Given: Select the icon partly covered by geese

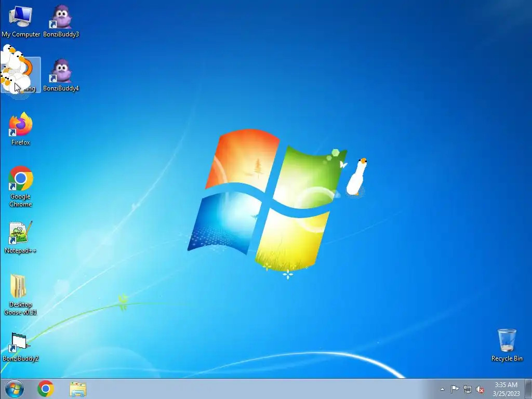Looking at the screenshot, I should tap(20, 75).
